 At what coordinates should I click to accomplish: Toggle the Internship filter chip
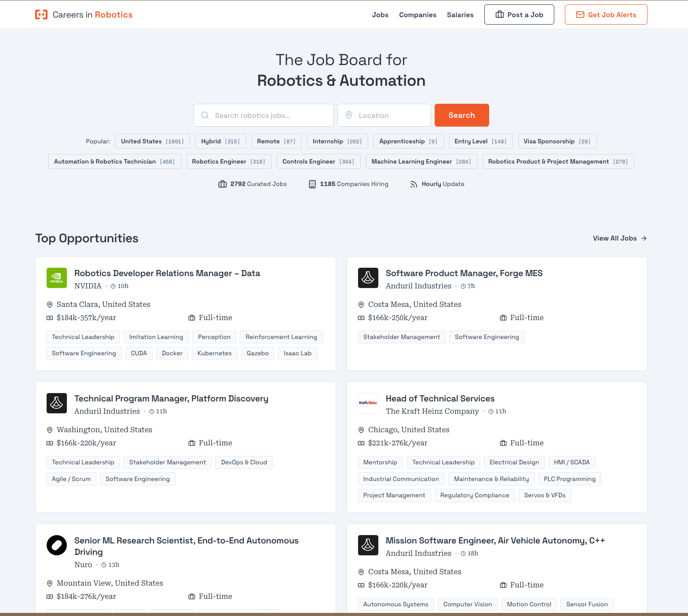(337, 141)
